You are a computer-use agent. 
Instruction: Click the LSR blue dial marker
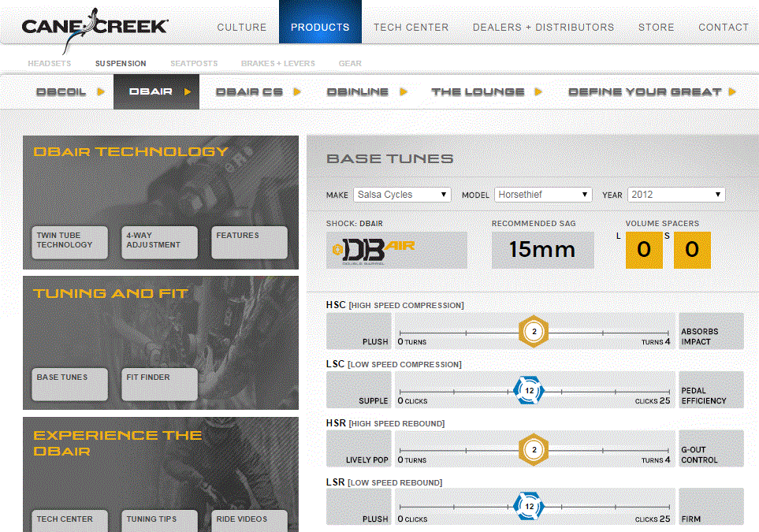529,507
